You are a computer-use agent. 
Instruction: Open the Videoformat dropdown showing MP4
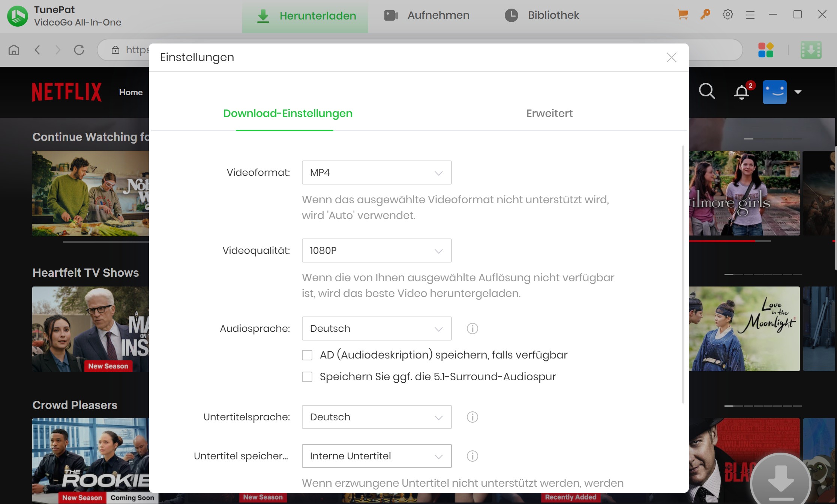[x=376, y=172]
